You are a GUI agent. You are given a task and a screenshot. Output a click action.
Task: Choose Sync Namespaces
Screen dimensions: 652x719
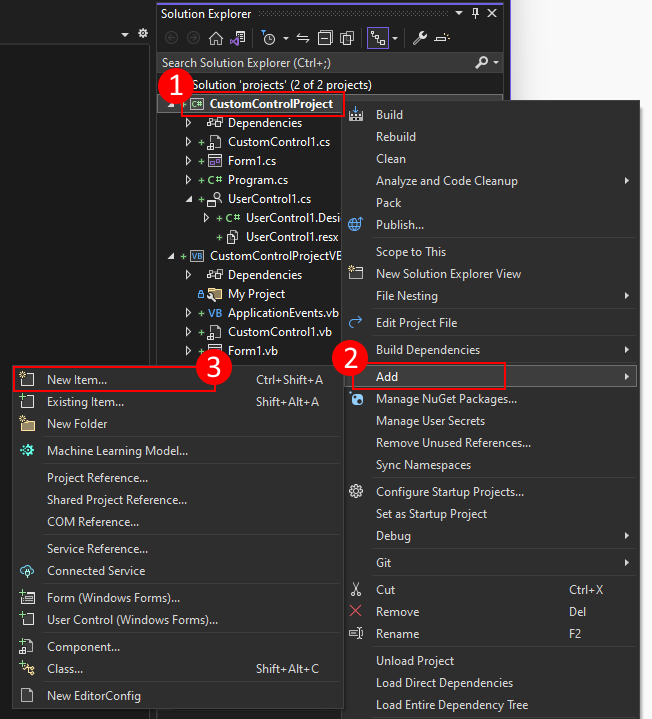(x=423, y=465)
